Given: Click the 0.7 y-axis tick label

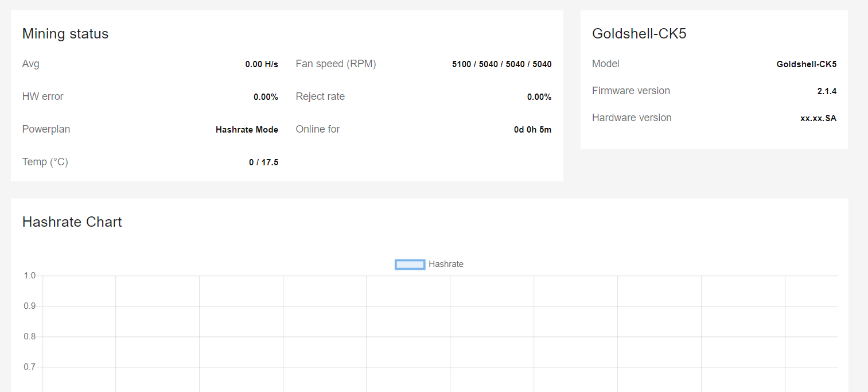Looking at the screenshot, I should 29,367.
